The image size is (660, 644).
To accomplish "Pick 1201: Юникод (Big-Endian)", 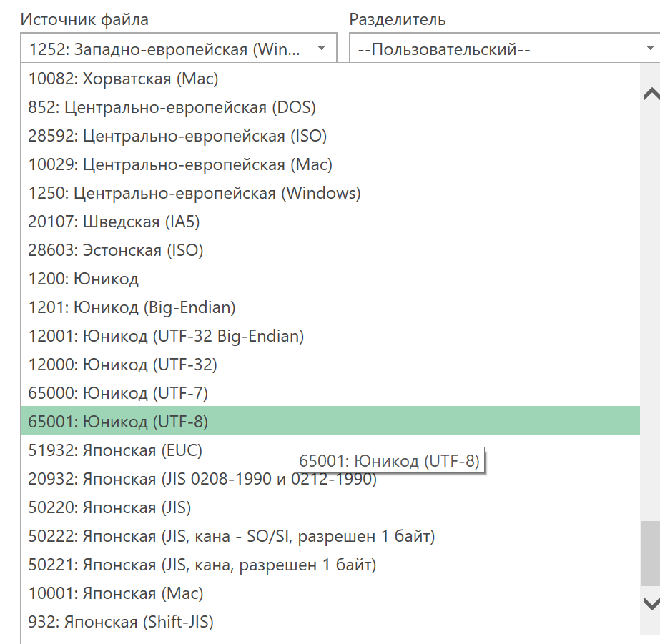I will (132, 307).
